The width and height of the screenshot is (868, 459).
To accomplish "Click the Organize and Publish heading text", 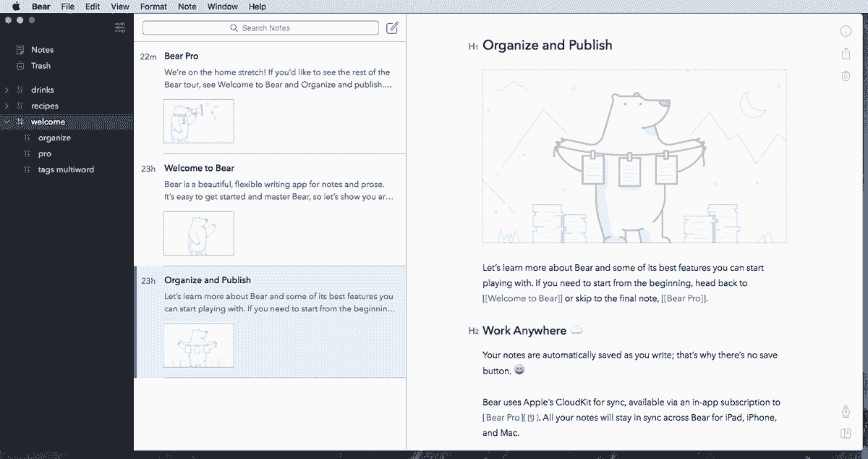I will [x=548, y=45].
